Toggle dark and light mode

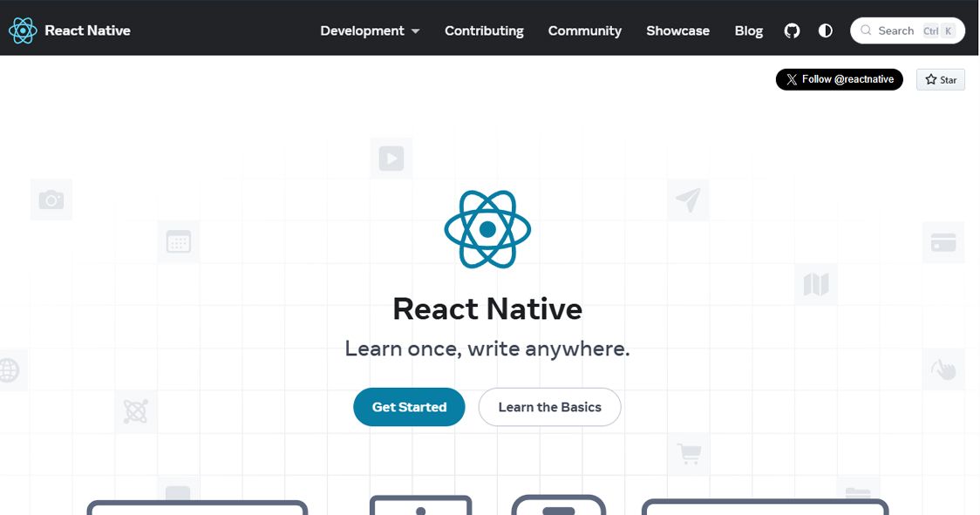pos(825,30)
